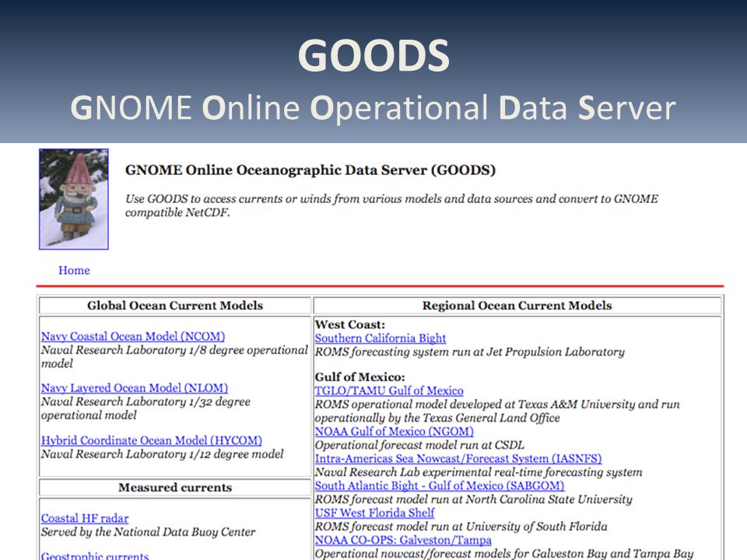Click the GOODS slide title
Screen dimensions: 747x560
373,56
